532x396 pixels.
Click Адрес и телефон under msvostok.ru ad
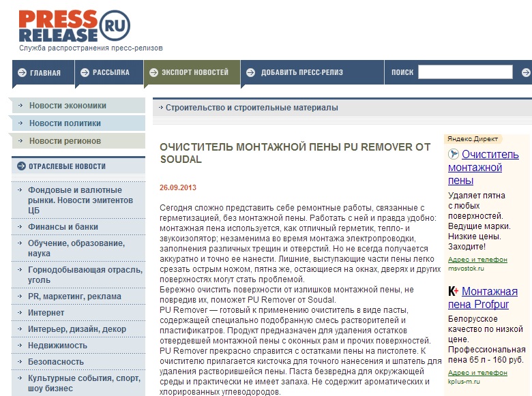pyautogui.click(x=477, y=260)
